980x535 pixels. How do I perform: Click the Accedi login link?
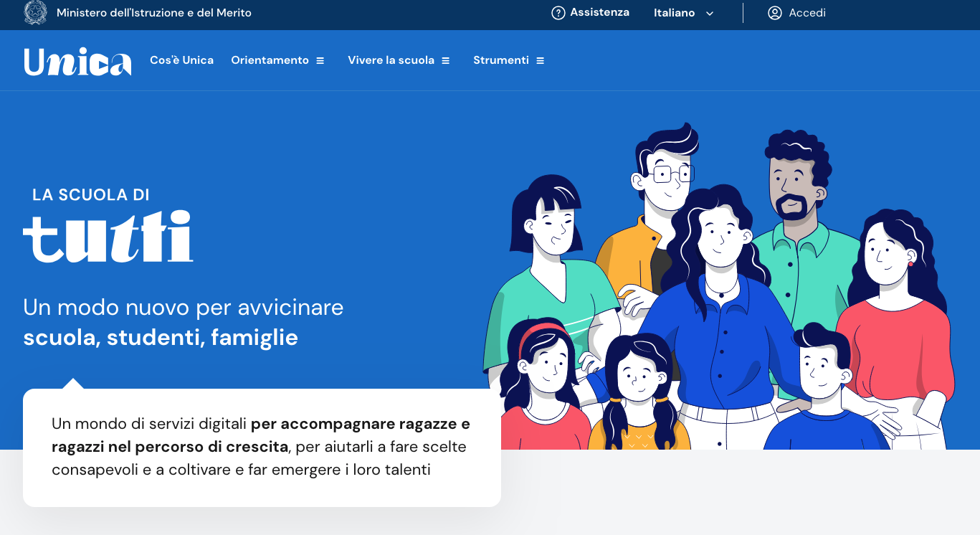(807, 13)
